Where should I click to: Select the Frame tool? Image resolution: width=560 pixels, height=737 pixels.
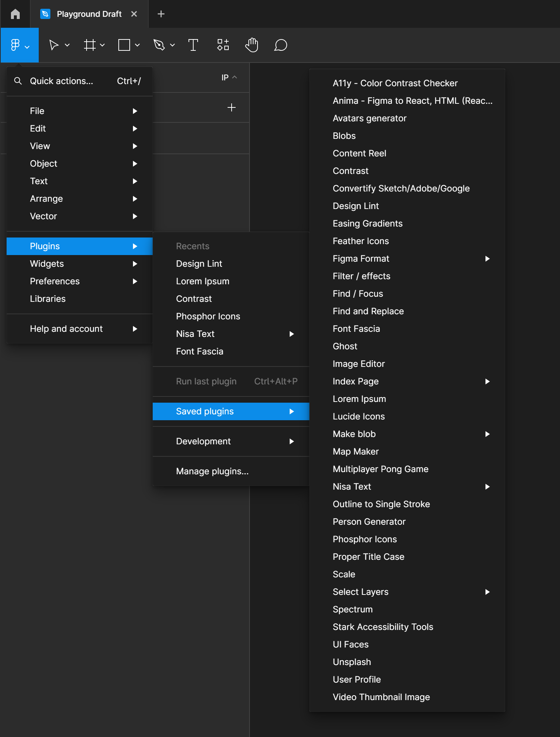(89, 45)
